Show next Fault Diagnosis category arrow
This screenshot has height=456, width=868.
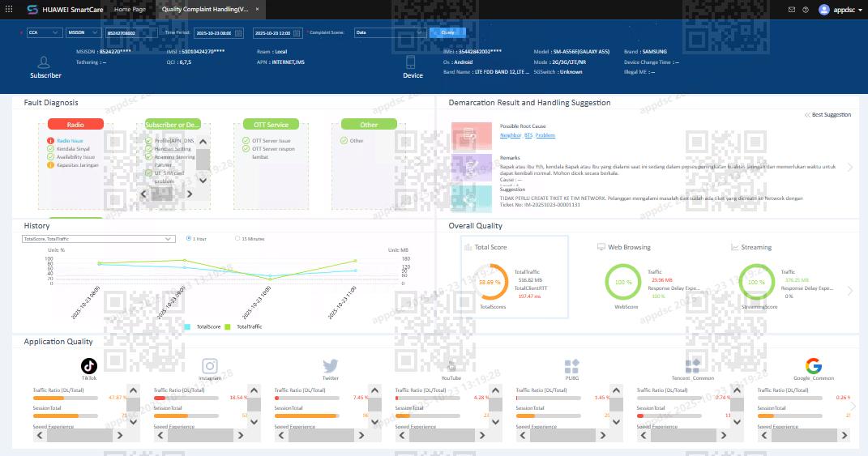pos(418,162)
